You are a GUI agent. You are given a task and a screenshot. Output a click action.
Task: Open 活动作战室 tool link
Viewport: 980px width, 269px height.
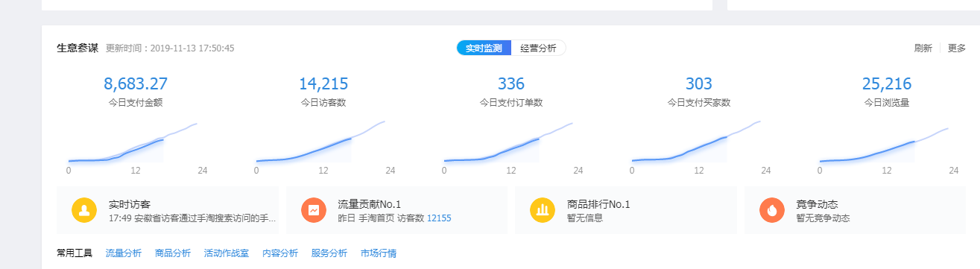click(x=227, y=253)
